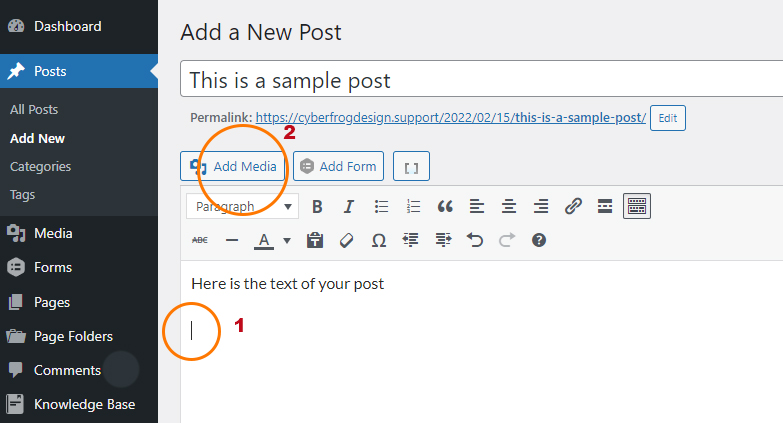Click the Add Media button

coord(234,166)
